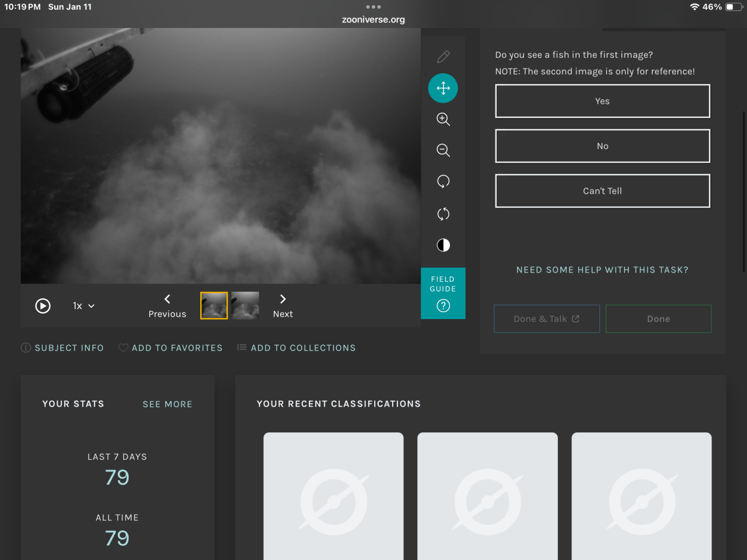747x560 pixels.
Task: Click the fish question text
Action: tap(574, 55)
